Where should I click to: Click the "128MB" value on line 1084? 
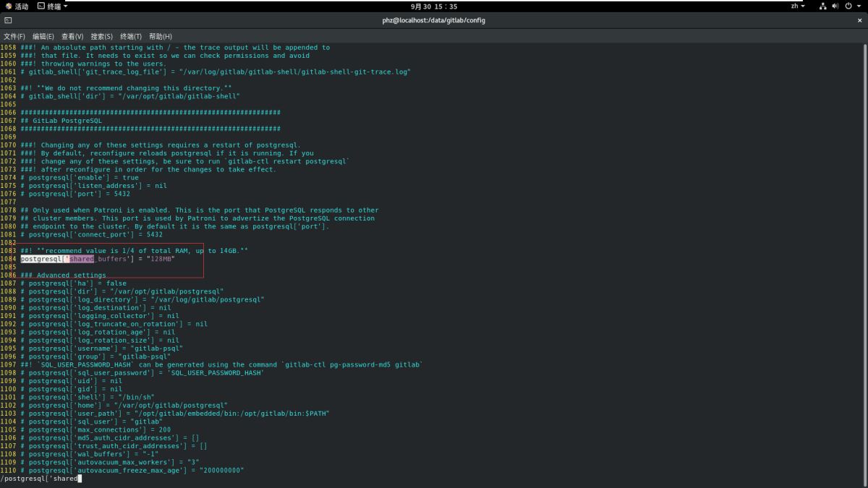click(161, 259)
